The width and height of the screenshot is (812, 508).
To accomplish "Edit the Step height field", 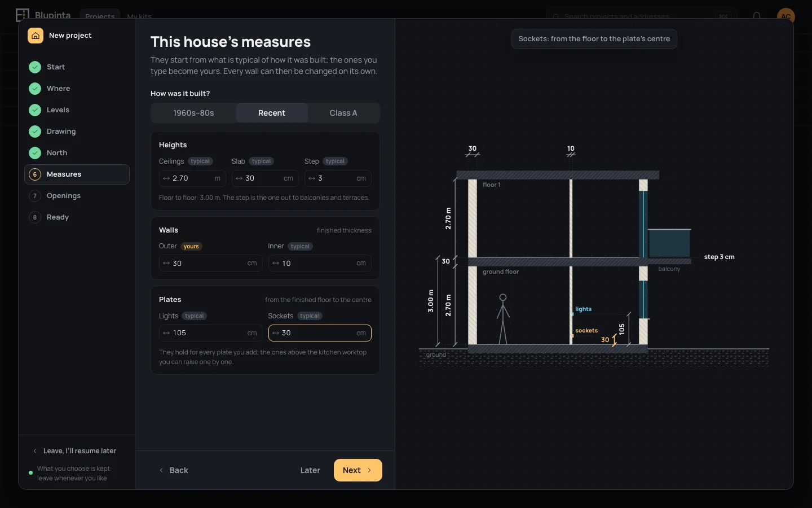I will [x=338, y=178].
